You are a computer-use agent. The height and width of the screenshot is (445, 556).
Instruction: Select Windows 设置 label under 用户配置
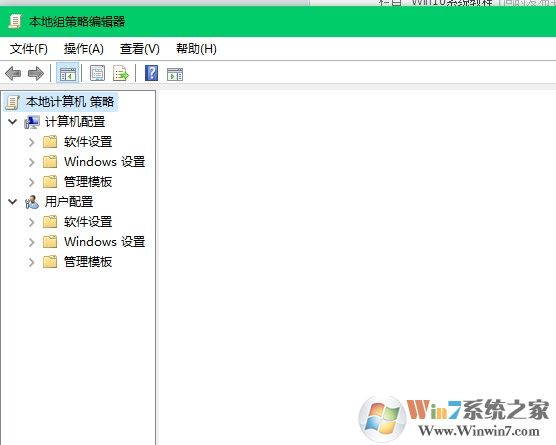click(x=105, y=242)
